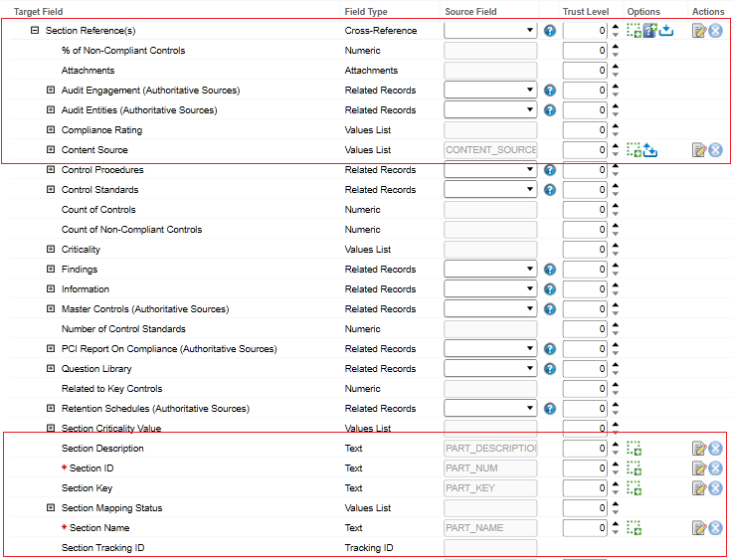Viewport: 733px width, 560px height.
Task: Click blue upload-arrow option for Content Source
Action: pyautogui.click(x=650, y=150)
